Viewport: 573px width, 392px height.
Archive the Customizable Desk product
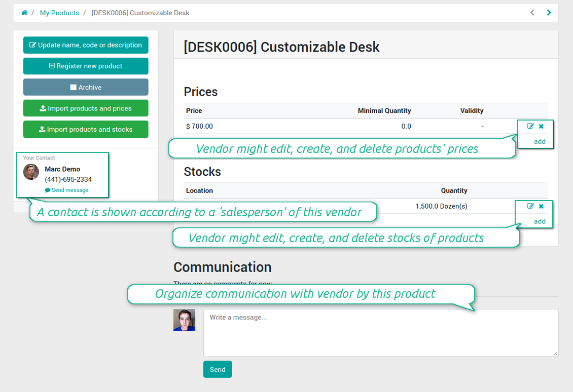(86, 87)
